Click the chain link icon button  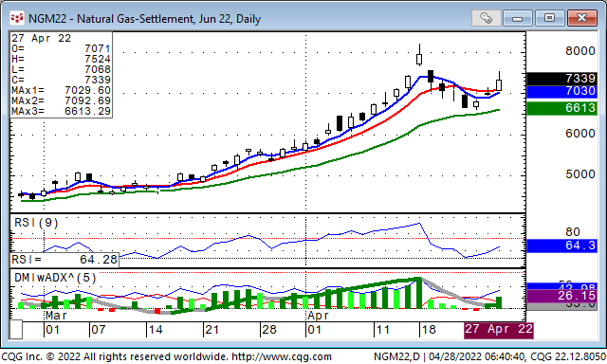point(486,18)
